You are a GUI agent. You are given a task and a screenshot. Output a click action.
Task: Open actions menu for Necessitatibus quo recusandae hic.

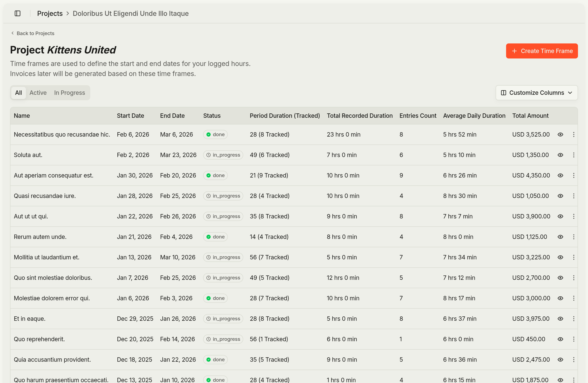[x=574, y=134]
